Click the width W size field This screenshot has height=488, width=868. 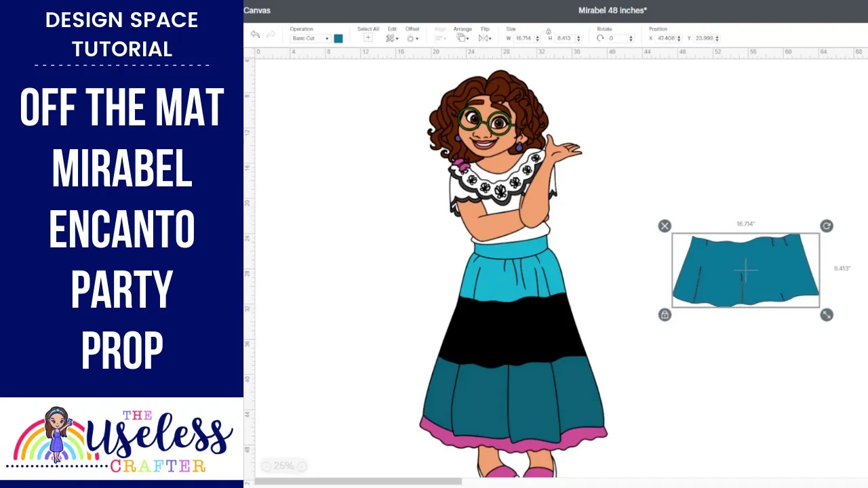524,39
